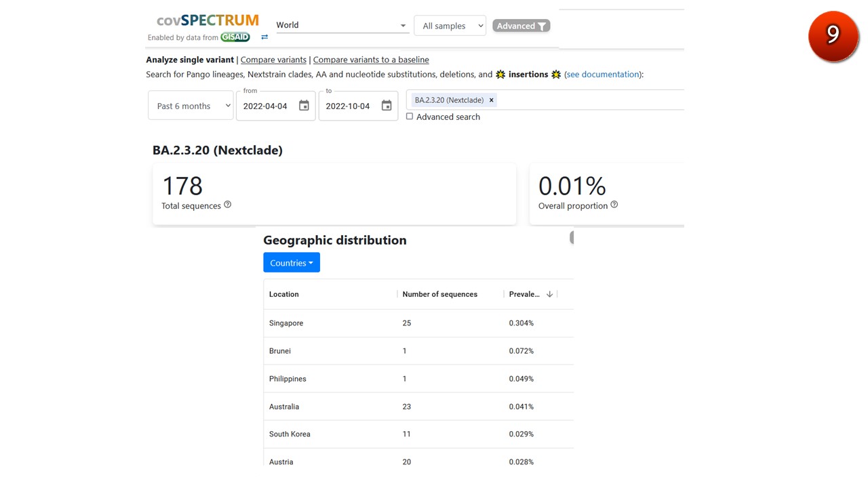Click the to date field 2022-10-04
The height and width of the screenshot is (488, 868).
click(x=348, y=106)
